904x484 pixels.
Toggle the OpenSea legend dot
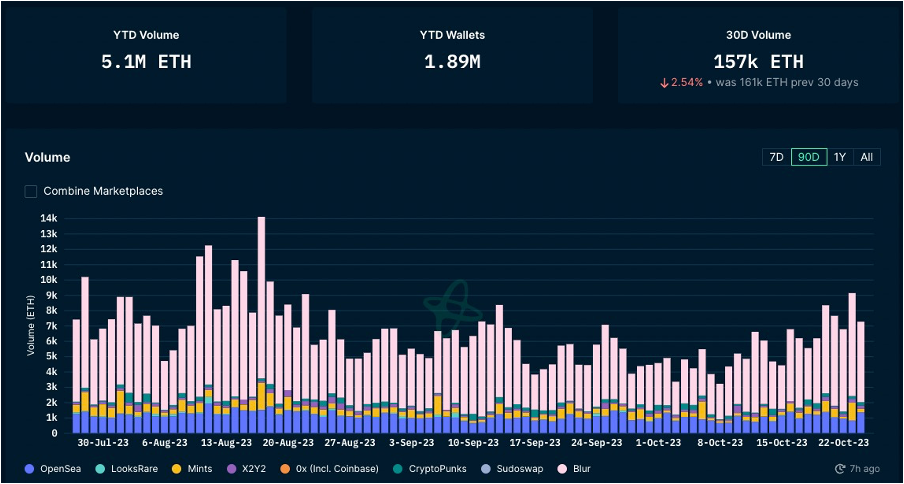pos(29,468)
